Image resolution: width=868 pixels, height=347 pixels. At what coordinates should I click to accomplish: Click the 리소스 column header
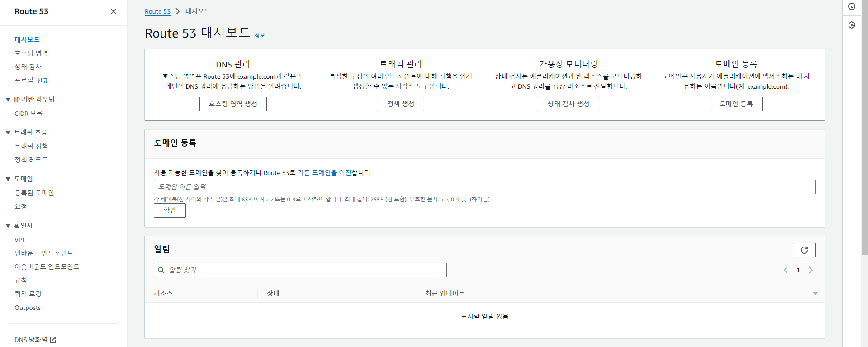click(163, 294)
